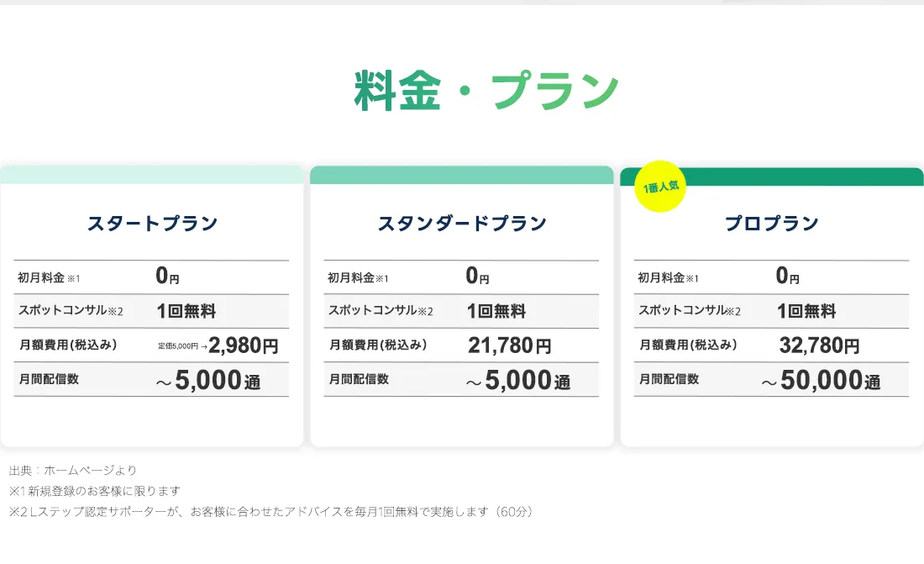The height and width of the screenshot is (564, 924).
Task: Select the スタンダードプラン title
Action: click(x=462, y=223)
